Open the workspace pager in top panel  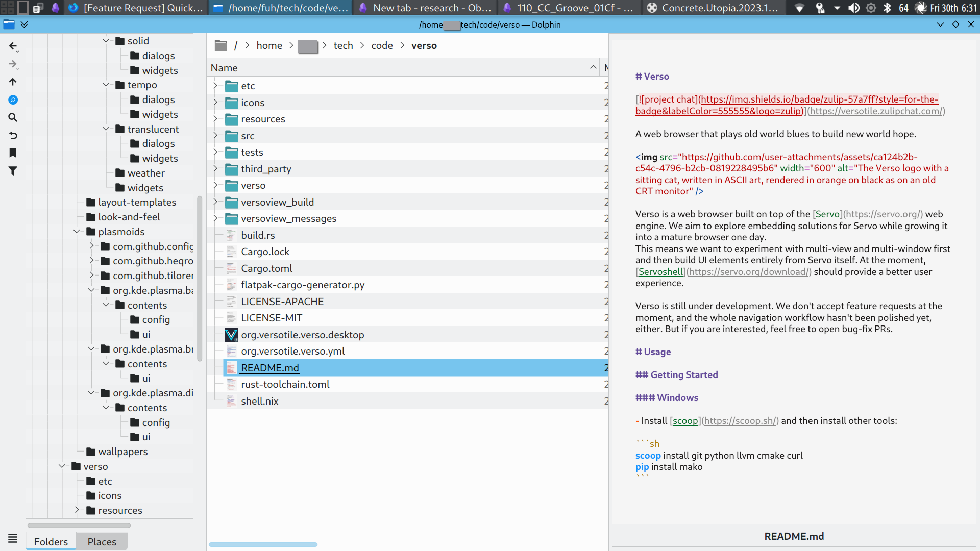click(x=8, y=8)
